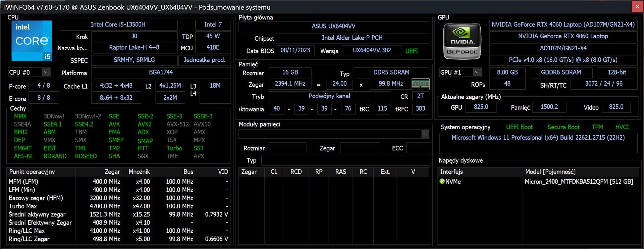The image size is (644, 249).
Task: Click the Turbo feature label
Action: pos(174,148)
